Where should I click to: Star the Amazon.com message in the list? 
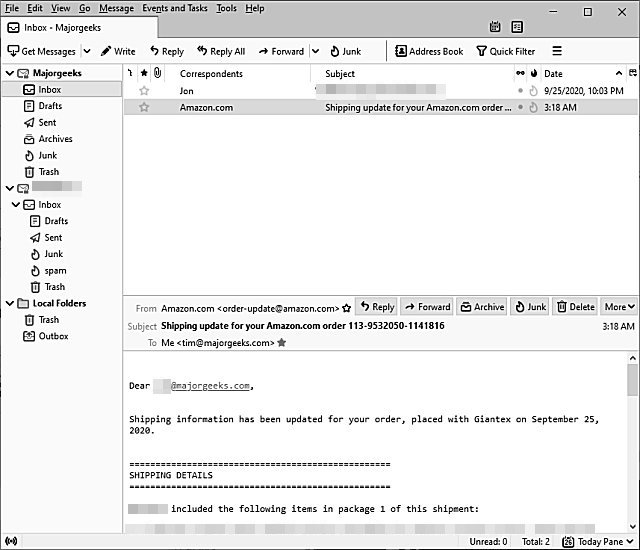pyautogui.click(x=144, y=107)
